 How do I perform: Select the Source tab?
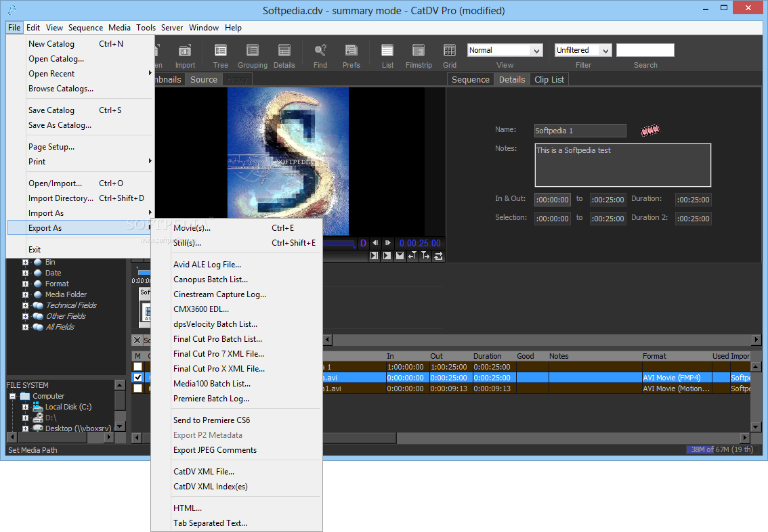coord(204,80)
